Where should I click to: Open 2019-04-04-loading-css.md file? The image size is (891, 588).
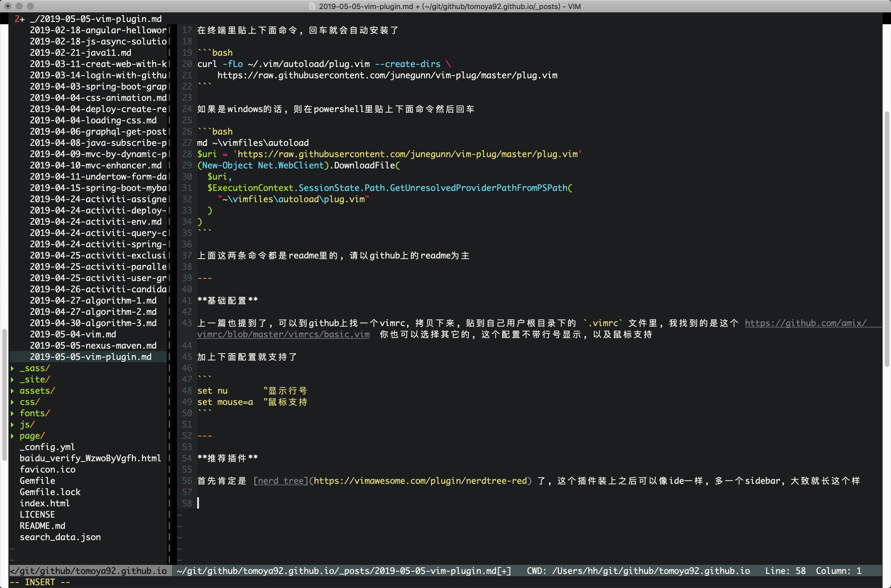click(x=93, y=120)
